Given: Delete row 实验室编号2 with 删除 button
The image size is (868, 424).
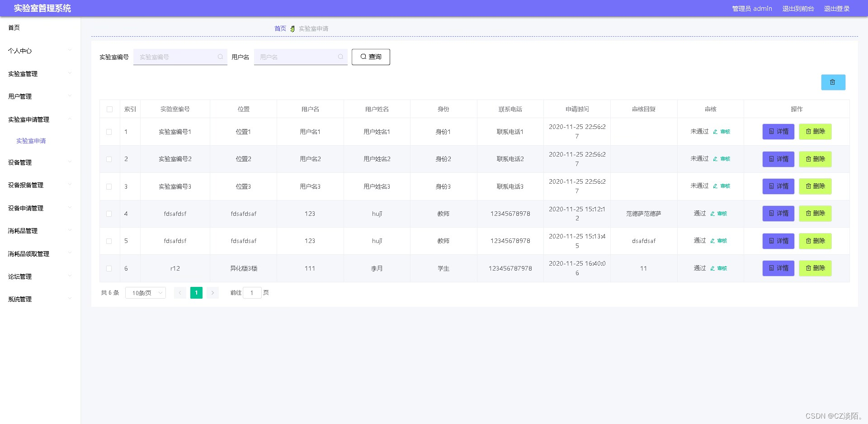Looking at the screenshot, I should click(815, 159).
